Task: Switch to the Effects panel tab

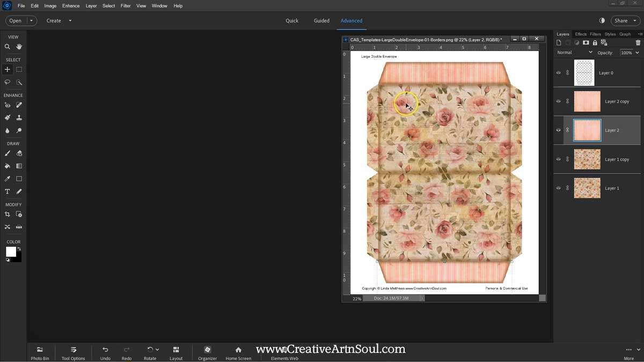Action: click(581, 34)
